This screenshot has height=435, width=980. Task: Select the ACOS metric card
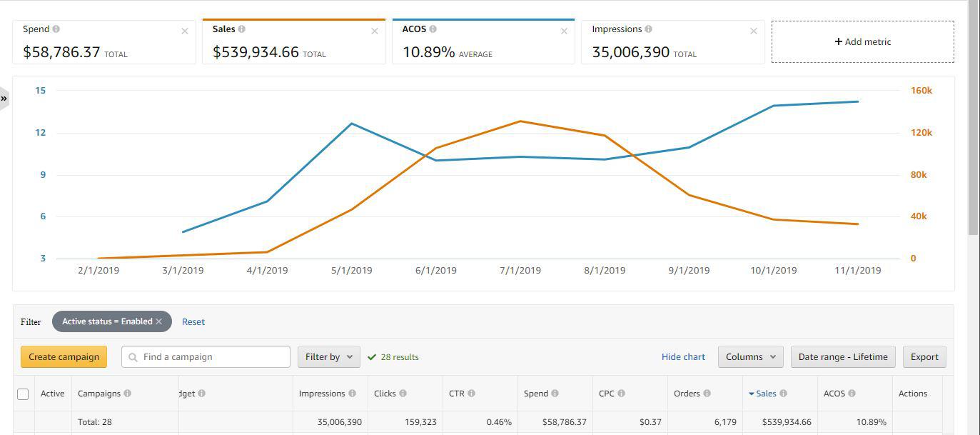point(483,43)
